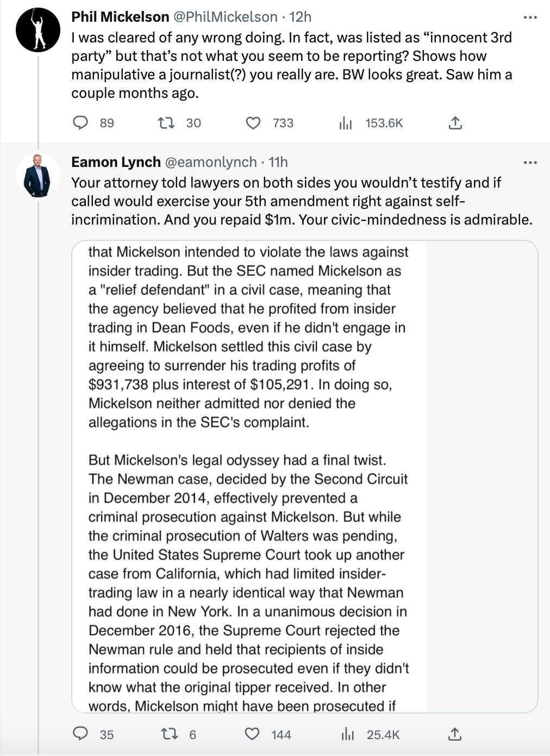This screenshot has height=756, width=550.
Task: Open the 11h timestamp on Lynch's tweet
Action: (x=278, y=162)
